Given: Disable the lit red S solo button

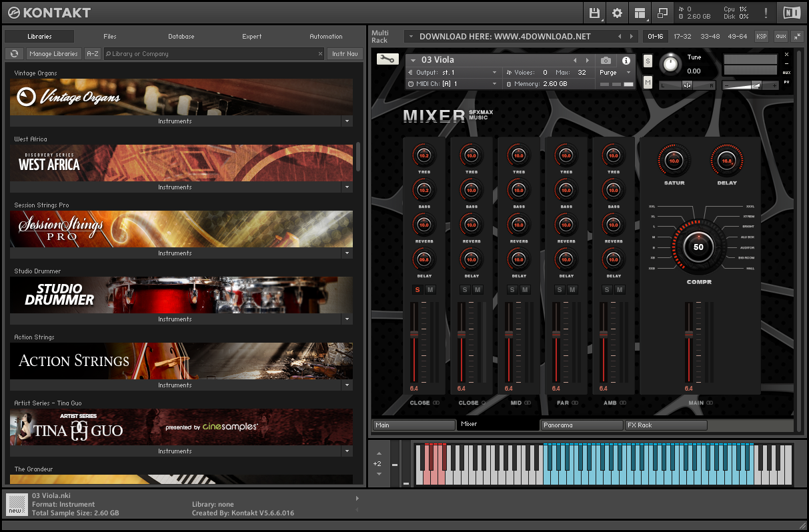Looking at the screenshot, I should click(418, 289).
